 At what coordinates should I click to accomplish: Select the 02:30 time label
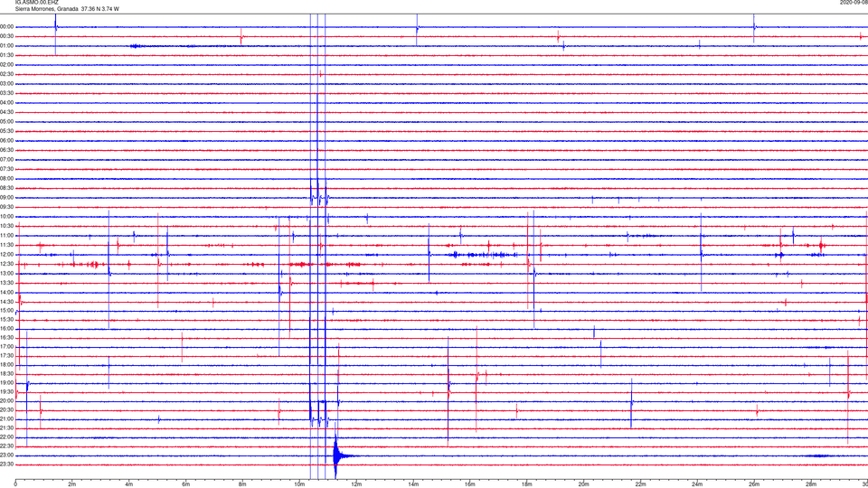7,74
